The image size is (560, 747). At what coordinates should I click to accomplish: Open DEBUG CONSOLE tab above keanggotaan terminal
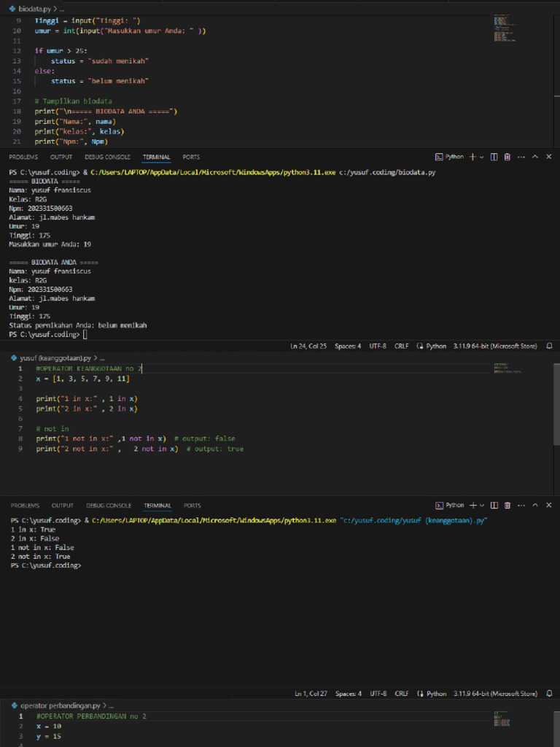point(109,505)
